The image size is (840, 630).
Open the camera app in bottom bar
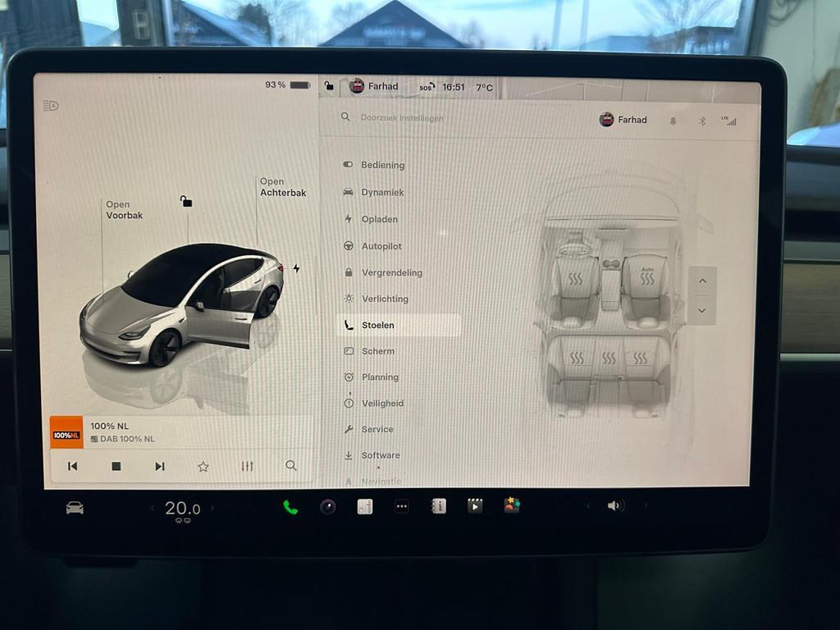[327, 507]
